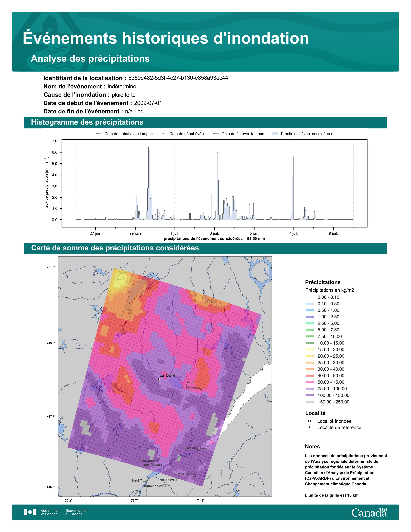Click the tallest histogram bar near 30 juin

tap(149, 183)
